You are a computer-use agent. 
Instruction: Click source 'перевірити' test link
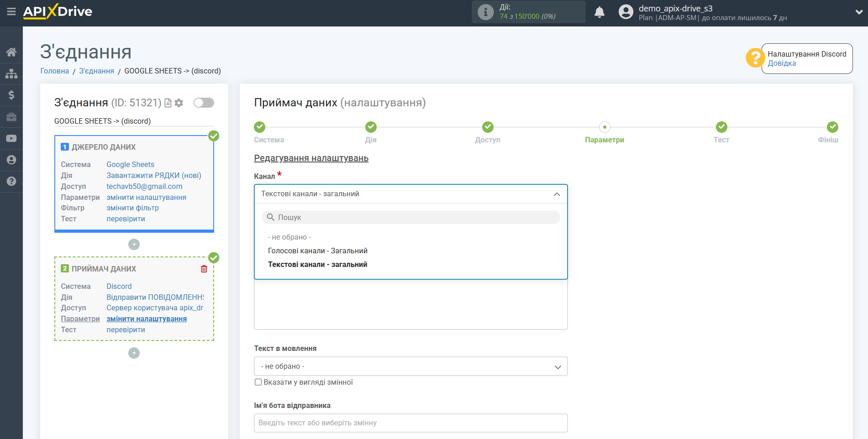pyautogui.click(x=126, y=219)
